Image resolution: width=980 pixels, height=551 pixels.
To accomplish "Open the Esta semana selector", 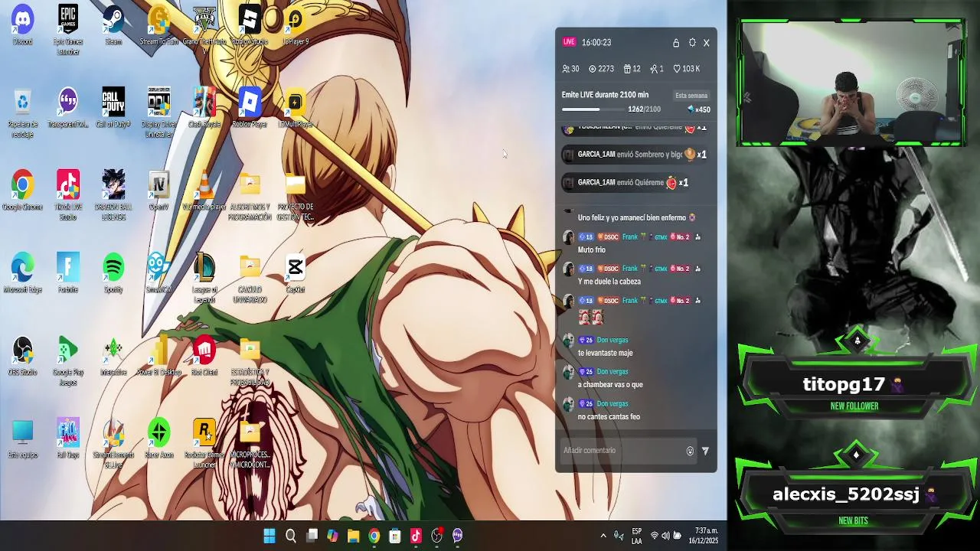I will coord(691,96).
